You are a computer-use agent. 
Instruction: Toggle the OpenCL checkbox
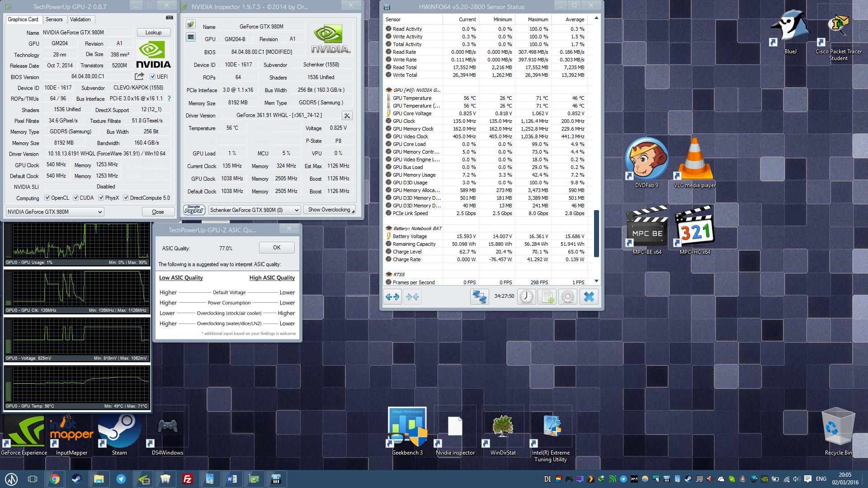(47, 198)
